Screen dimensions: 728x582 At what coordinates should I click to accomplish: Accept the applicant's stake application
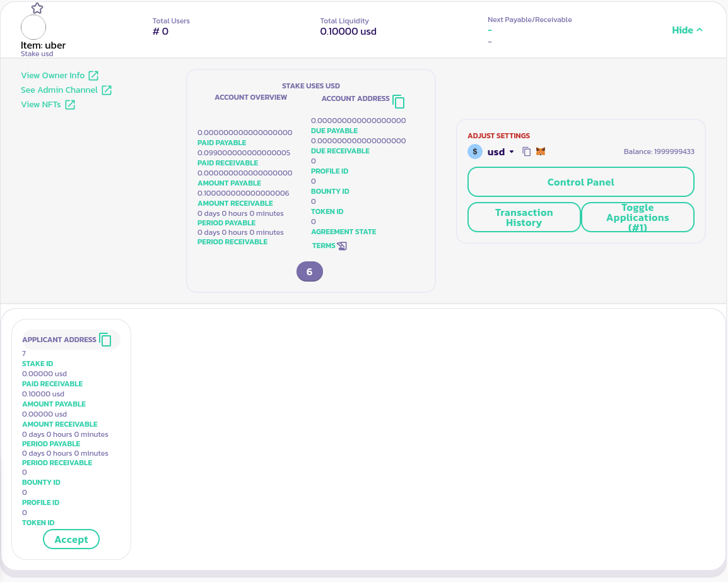coord(71,539)
